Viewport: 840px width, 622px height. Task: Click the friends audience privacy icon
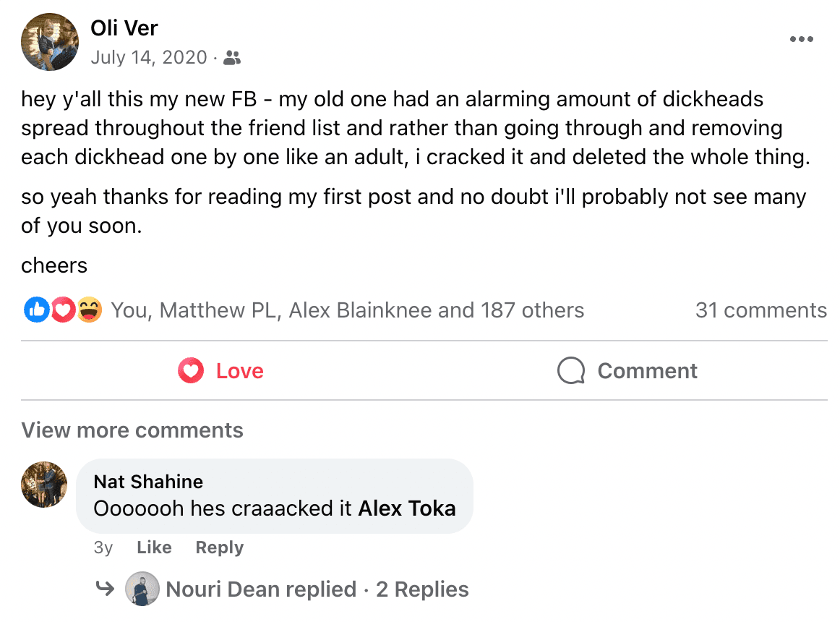click(232, 58)
